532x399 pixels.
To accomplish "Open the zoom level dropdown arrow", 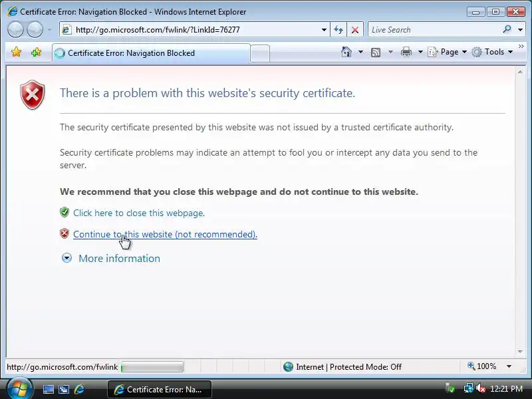I will tap(509, 366).
